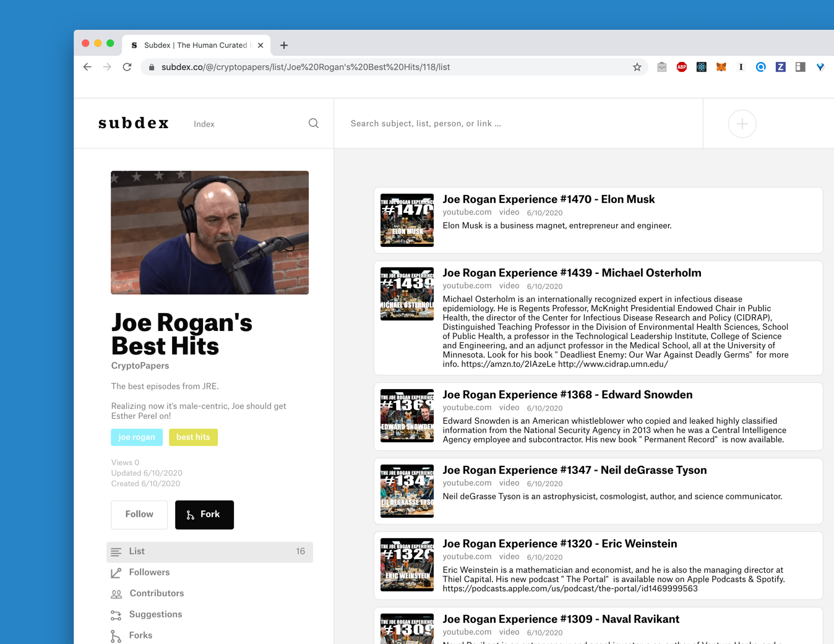Open the #1368 Edward Snowden episode title
Image resolution: width=834 pixels, height=644 pixels.
coord(567,395)
